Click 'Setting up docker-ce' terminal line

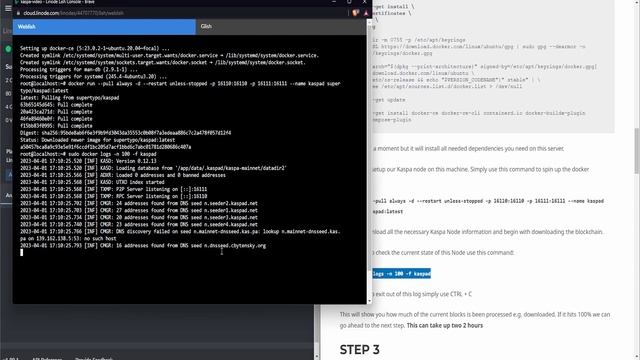click(x=95, y=48)
